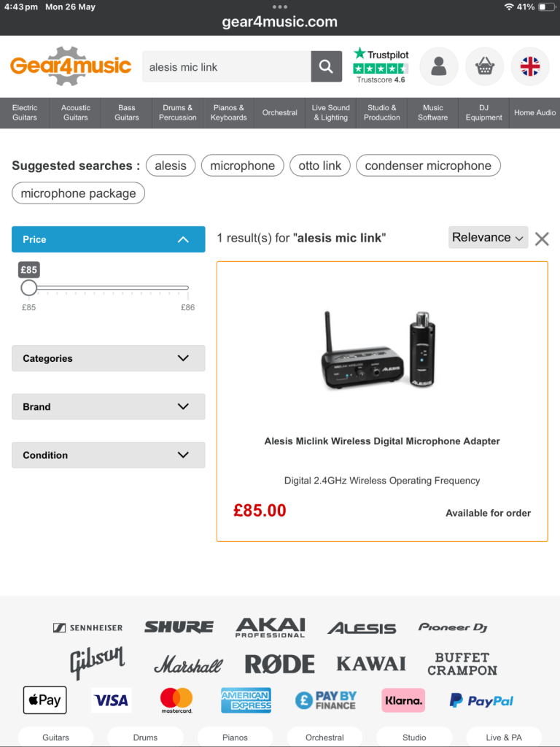Expand the Categories filter
This screenshot has width=560, height=747.
point(109,358)
